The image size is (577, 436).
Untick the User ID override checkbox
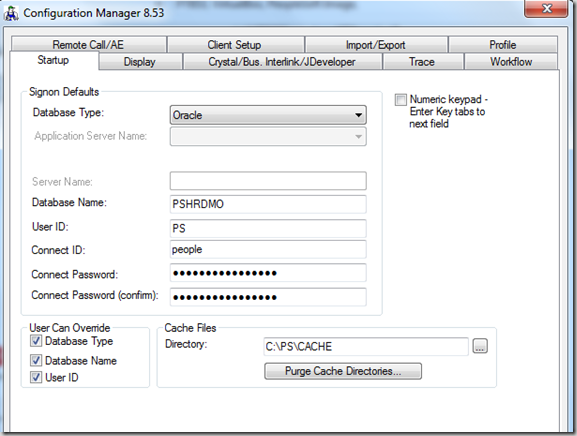pyautogui.click(x=36, y=377)
